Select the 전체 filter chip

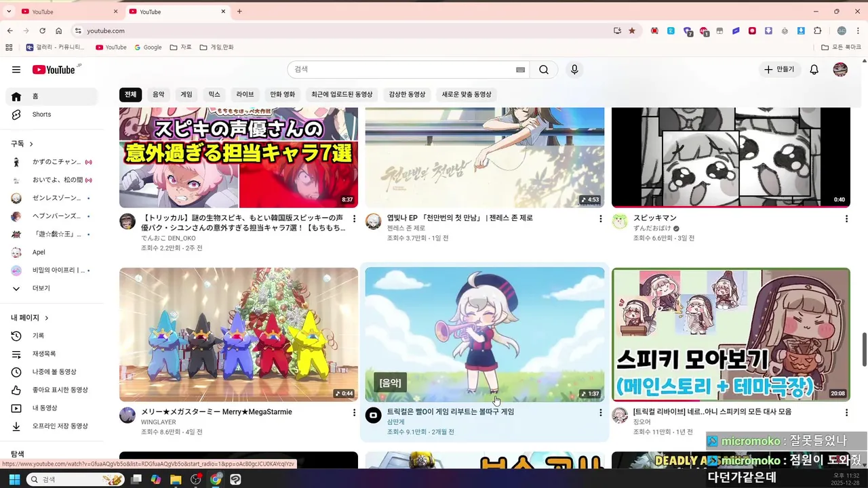[130, 95]
